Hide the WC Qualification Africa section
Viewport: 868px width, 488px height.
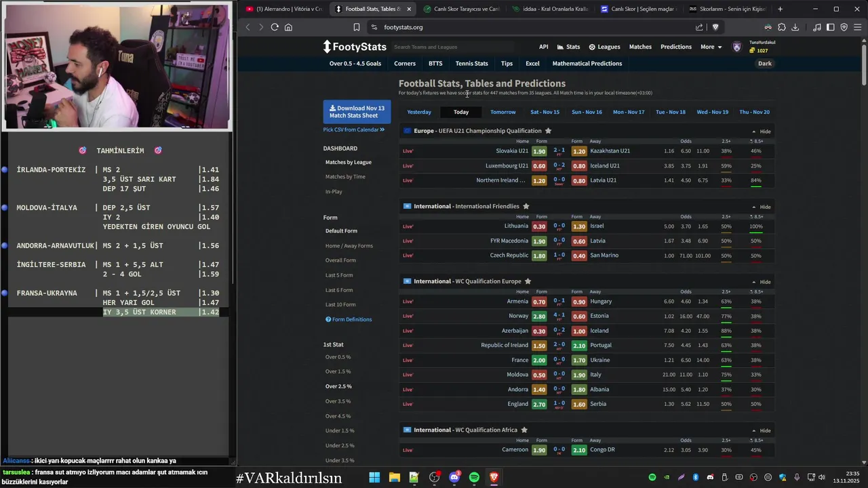(762, 430)
